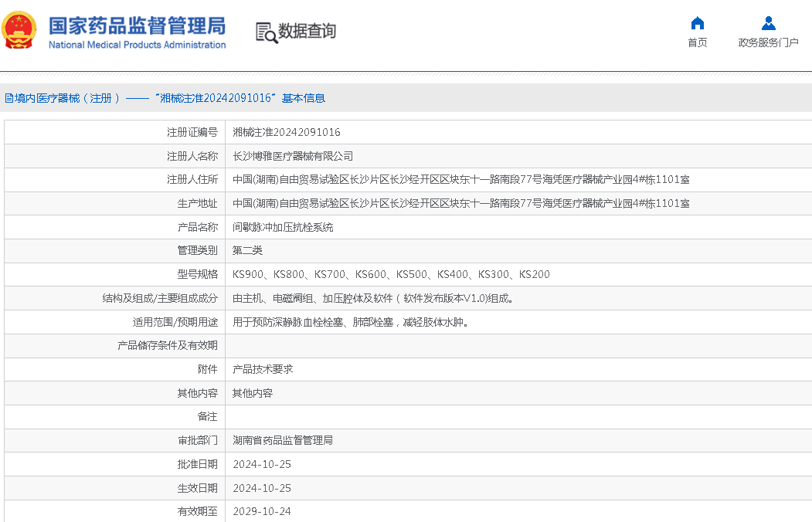
Task: Click the 数据查询 magnifier document icon
Action: (266, 32)
